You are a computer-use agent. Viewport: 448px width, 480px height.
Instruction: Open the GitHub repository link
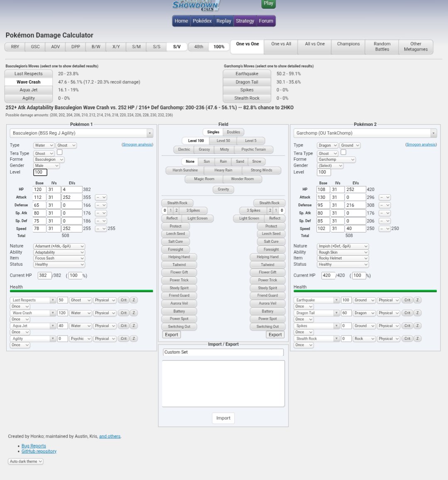click(39, 451)
